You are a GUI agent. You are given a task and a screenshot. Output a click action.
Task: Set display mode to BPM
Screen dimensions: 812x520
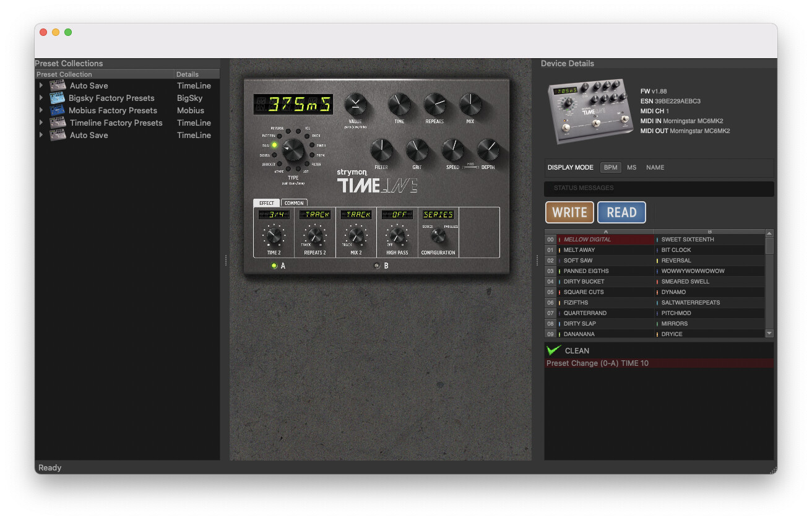[x=611, y=168]
